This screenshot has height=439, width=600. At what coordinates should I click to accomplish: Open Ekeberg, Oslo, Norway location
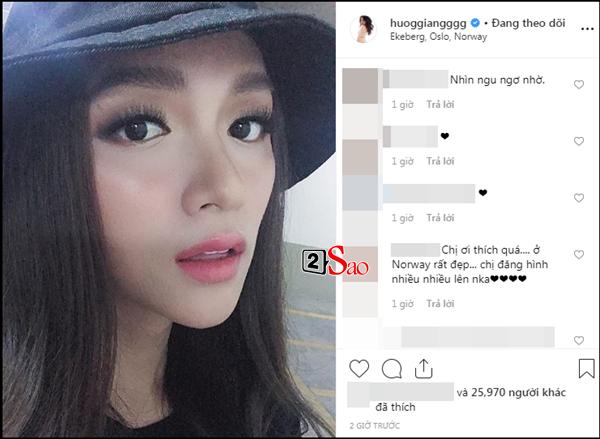click(x=439, y=37)
